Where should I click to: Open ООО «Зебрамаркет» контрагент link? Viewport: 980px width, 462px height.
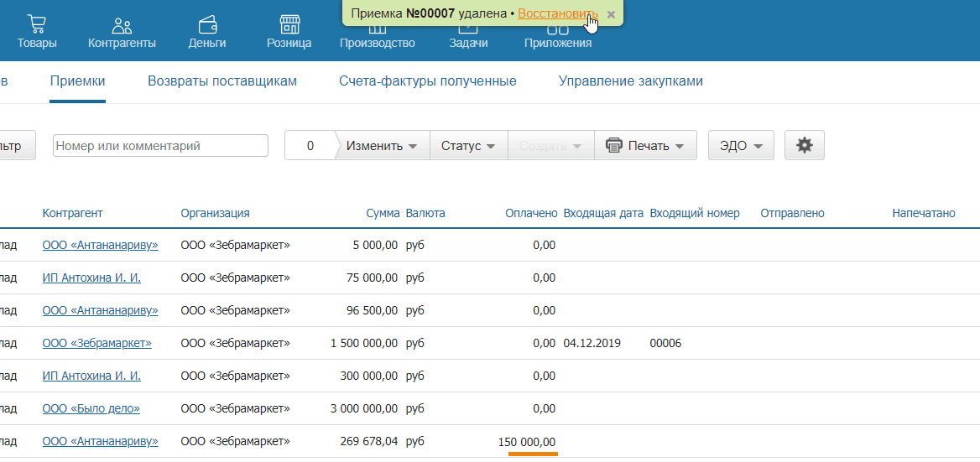96,344
